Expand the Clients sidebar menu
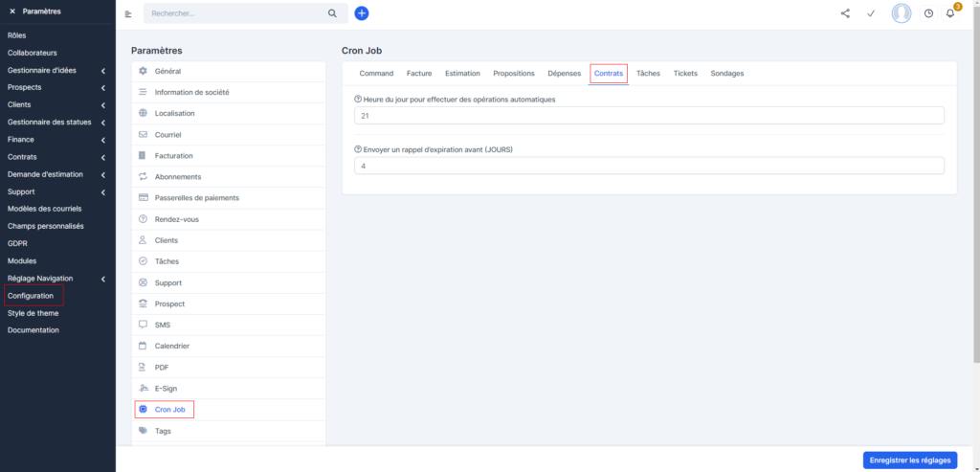 [x=103, y=105]
